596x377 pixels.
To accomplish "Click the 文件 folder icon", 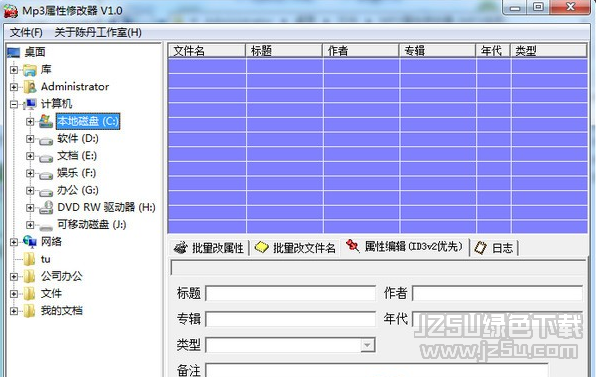I will [29, 293].
